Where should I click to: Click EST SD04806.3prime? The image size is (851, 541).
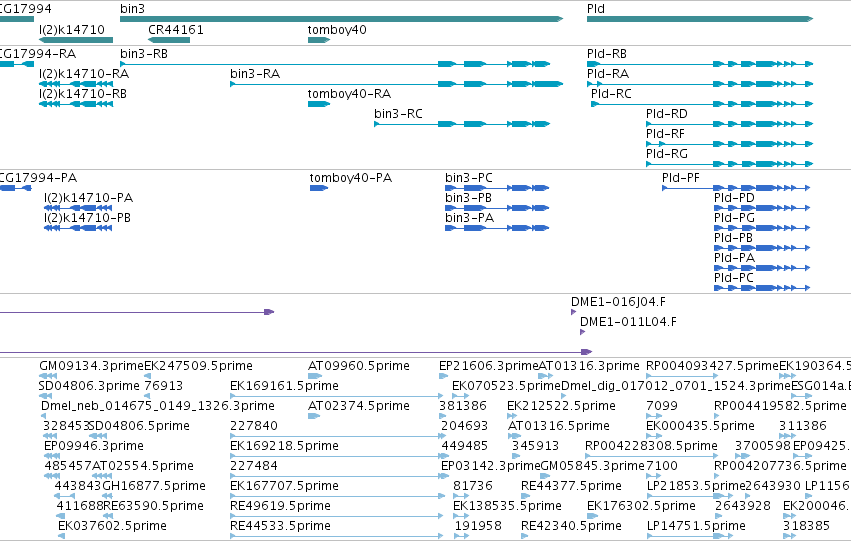[x=46, y=396]
